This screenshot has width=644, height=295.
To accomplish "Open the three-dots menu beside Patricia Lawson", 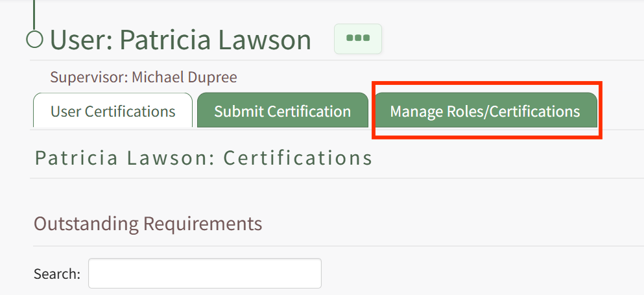I will tap(358, 39).
